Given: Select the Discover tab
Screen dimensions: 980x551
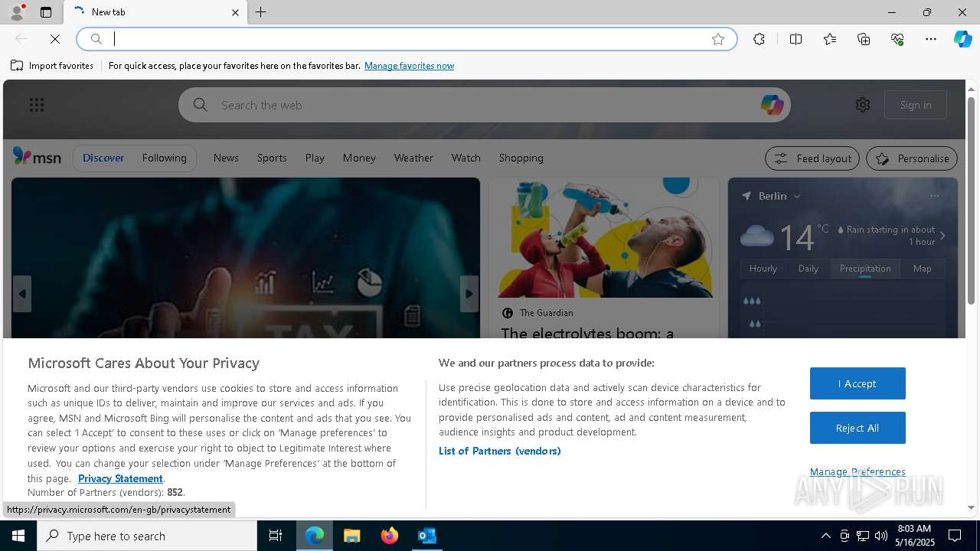Looking at the screenshot, I should point(103,158).
